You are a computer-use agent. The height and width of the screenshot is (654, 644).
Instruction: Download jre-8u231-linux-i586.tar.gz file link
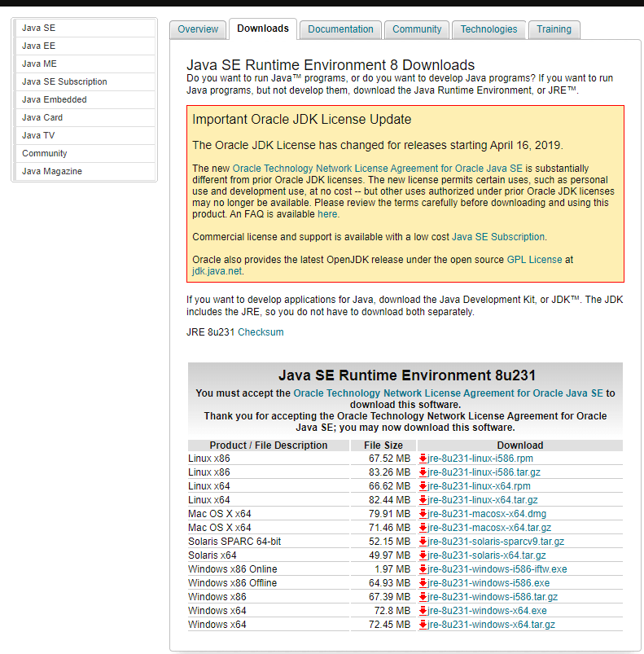point(484,472)
